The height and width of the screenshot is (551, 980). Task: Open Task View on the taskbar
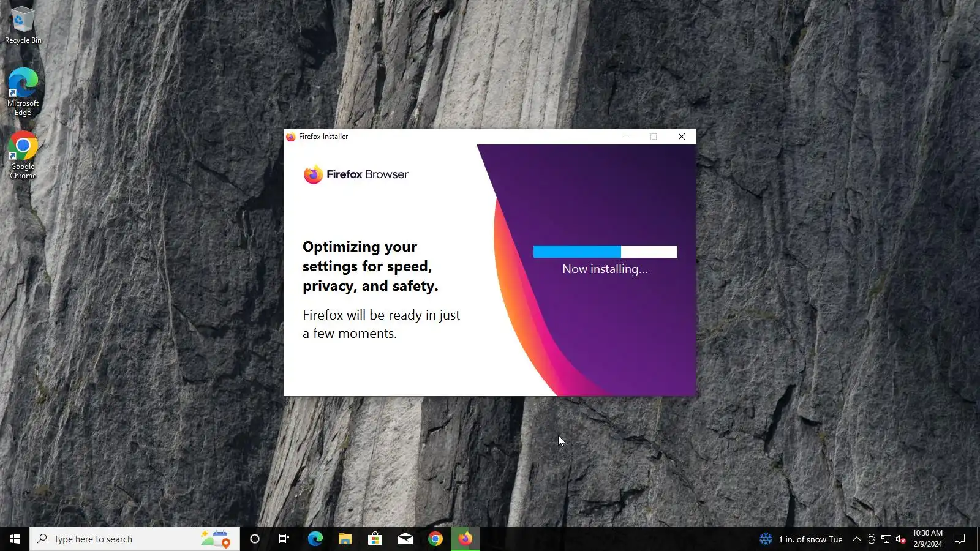(x=284, y=539)
